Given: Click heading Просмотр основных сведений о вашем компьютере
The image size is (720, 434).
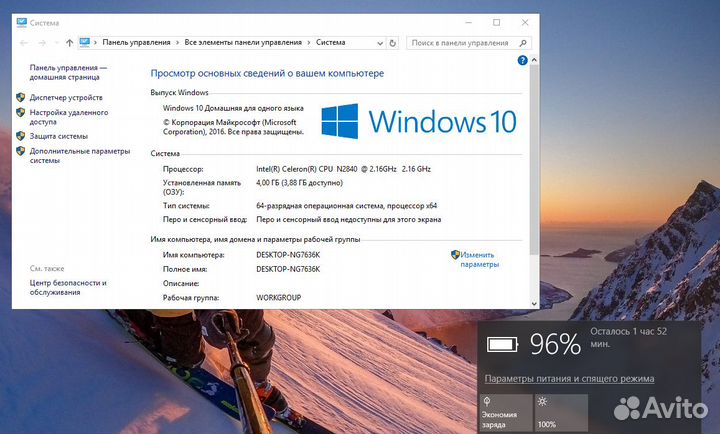Looking at the screenshot, I should [267, 73].
